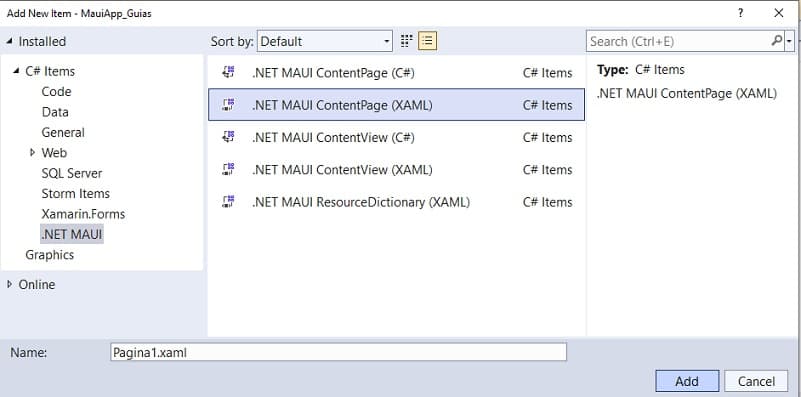The width and height of the screenshot is (801, 397).
Task: Open dialog help with the question mark
Action: (741, 13)
